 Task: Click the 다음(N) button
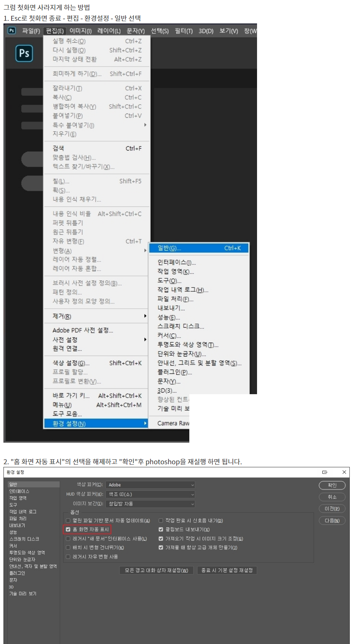(332, 521)
